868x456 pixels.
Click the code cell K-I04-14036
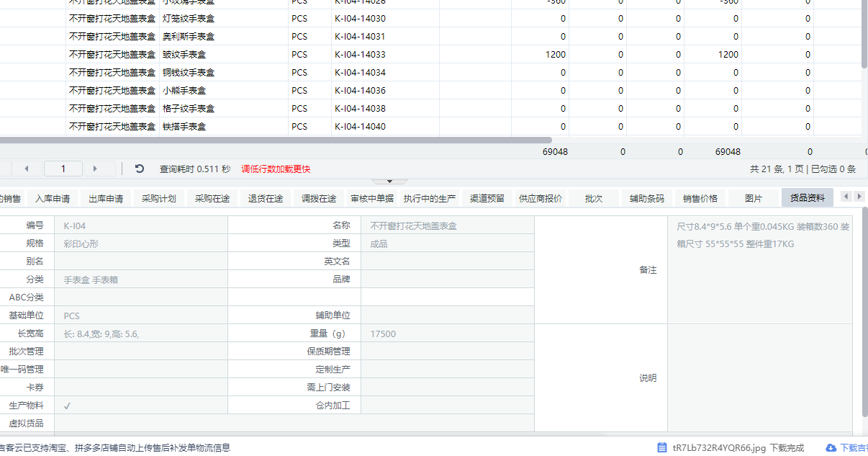point(385,90)
